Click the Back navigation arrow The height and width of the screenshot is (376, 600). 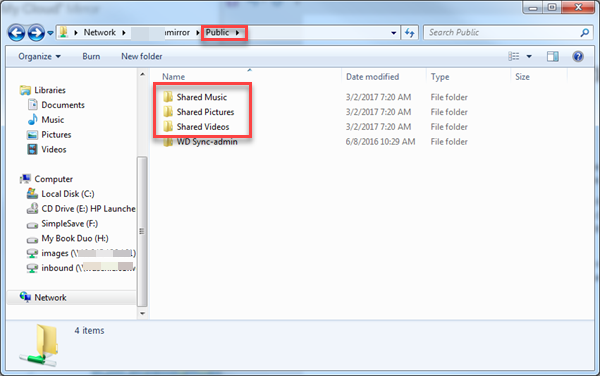(x=16, y=33)
